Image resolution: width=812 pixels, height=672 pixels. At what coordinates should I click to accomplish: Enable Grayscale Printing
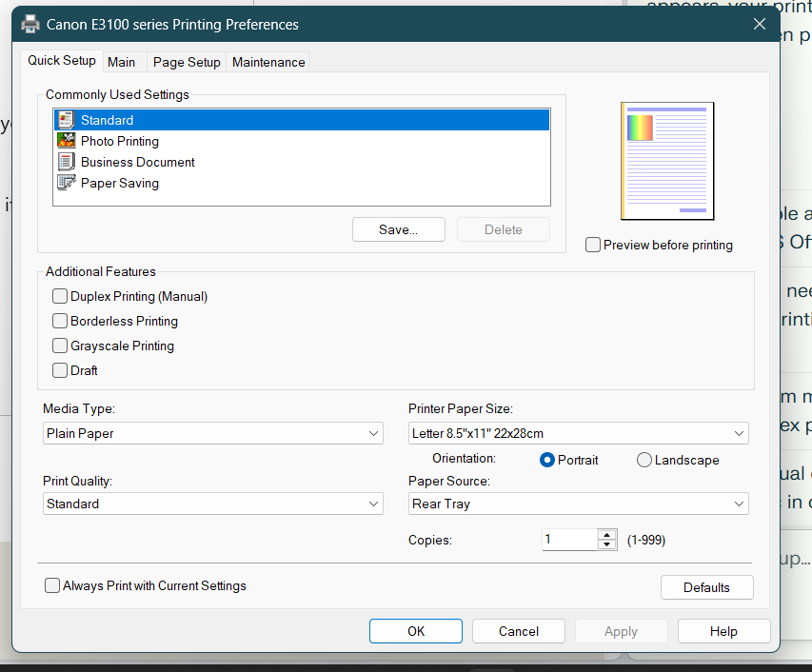(x=60, y=346)
